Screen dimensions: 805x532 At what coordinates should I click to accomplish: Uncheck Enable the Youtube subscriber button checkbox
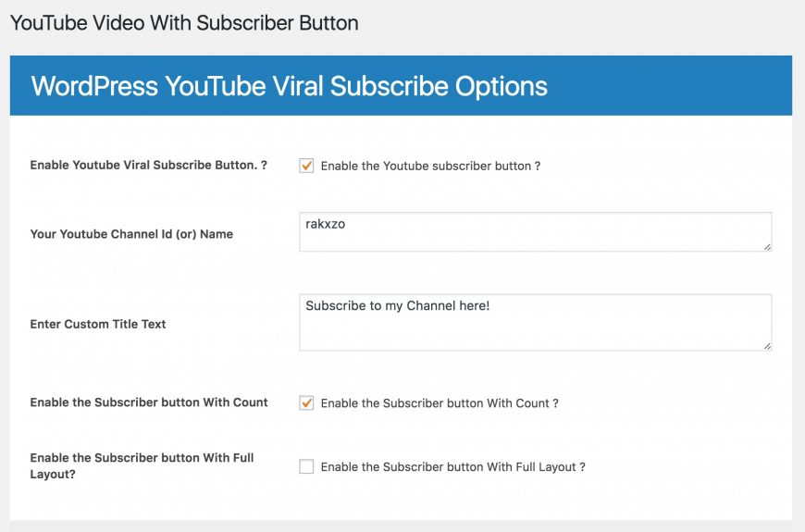(x=306, y=166)
